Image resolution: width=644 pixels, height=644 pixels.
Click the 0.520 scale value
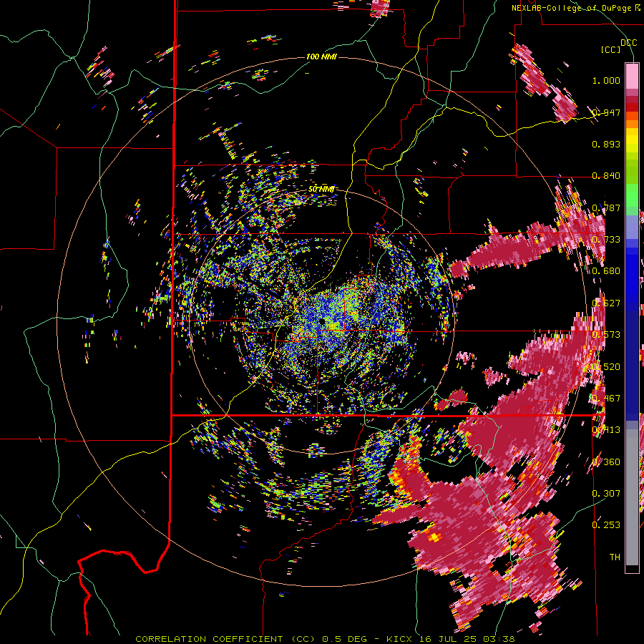point(606,367)
